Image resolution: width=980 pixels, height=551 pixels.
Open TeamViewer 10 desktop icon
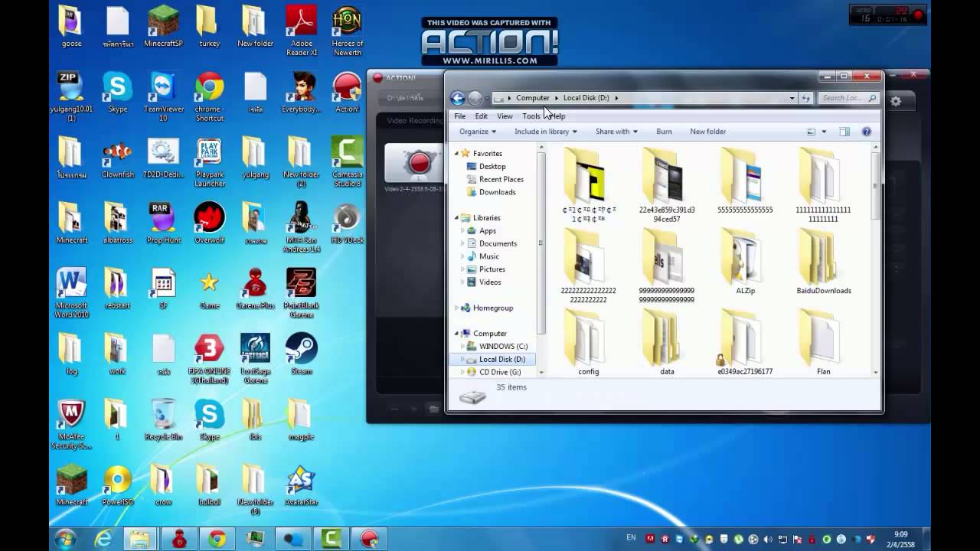pyautogui.click(x=163, y=97)
